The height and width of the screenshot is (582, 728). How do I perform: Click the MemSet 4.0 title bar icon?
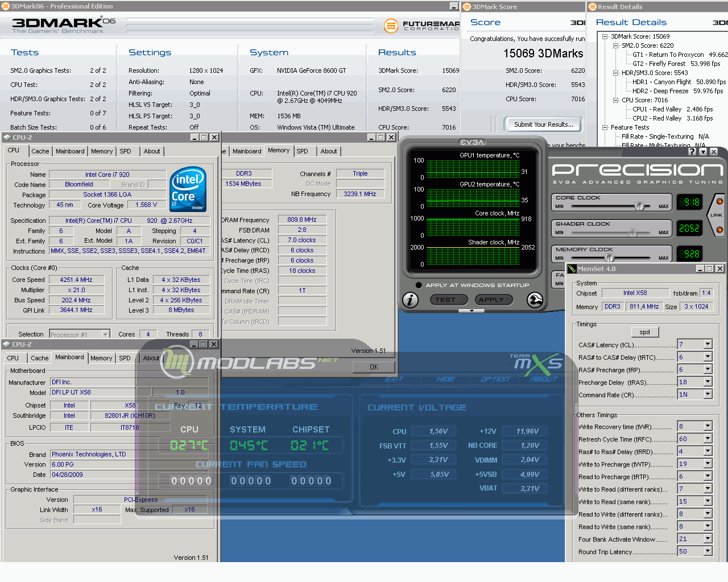click(x=572, y=269)
